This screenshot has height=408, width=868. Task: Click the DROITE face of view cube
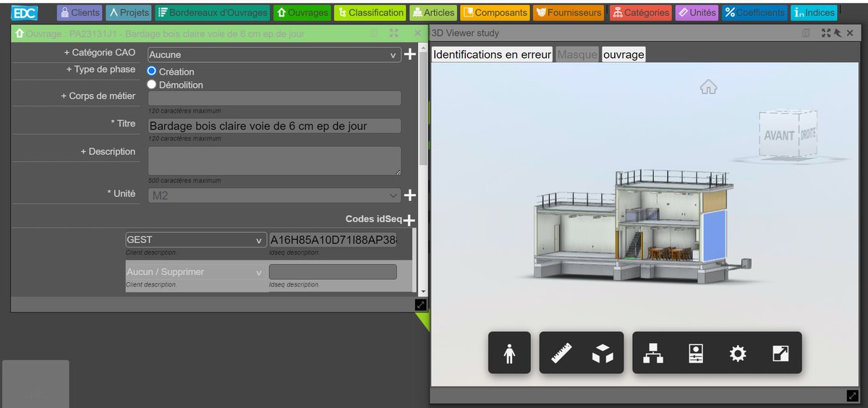coord(807,134)
